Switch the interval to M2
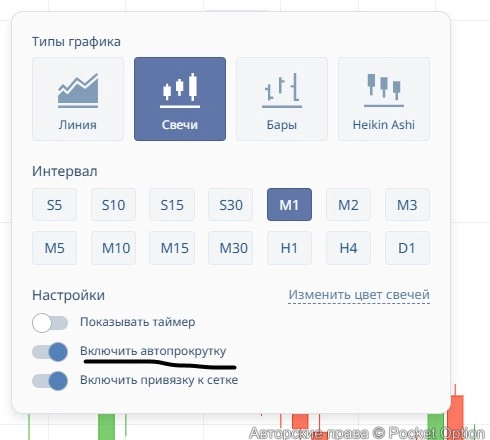Screen dimensions: 490x440 [x=348, y=205]
